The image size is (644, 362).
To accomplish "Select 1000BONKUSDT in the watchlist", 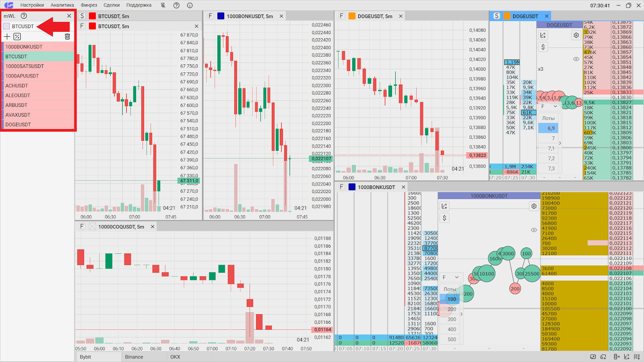I will (39, 47).
